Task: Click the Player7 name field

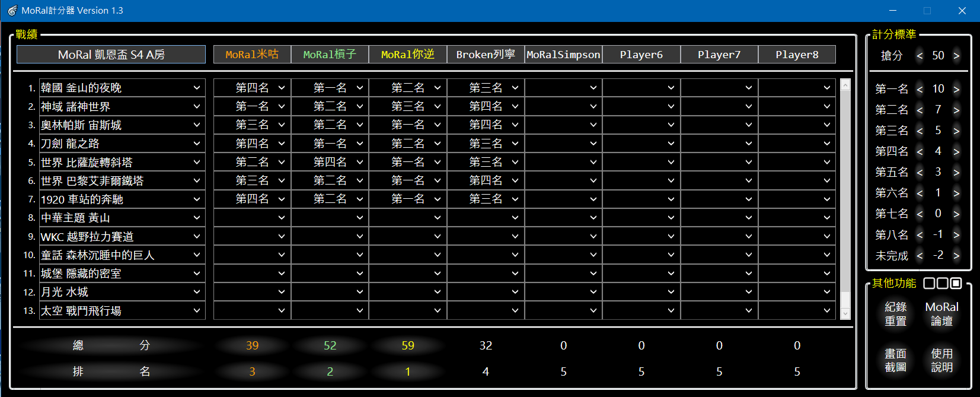Action: tap(719, 55)
